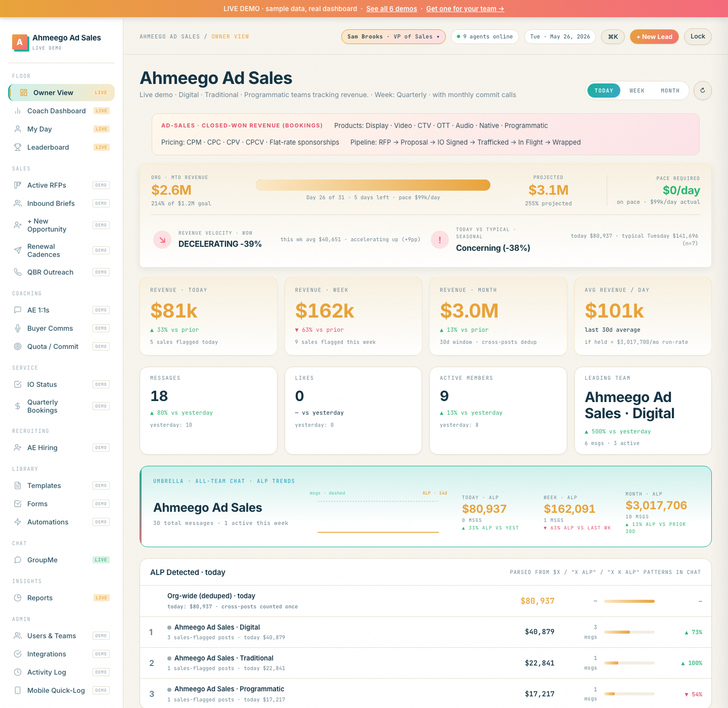Image resolution: width=728 pixels, height=708 pixels.
Task: Click the 'OWNER VIEW' breadcrumb
Action: pos(230,36)
